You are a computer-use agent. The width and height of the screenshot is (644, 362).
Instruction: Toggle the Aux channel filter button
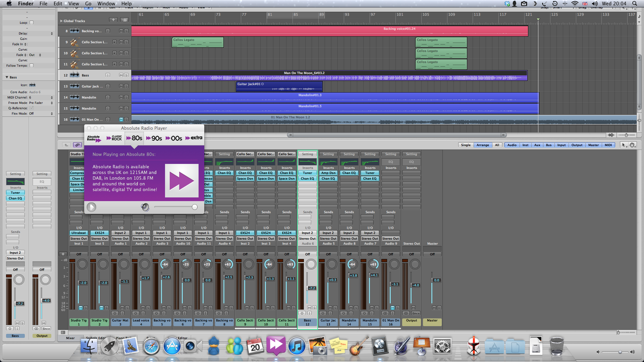click(x=537, y=145)
